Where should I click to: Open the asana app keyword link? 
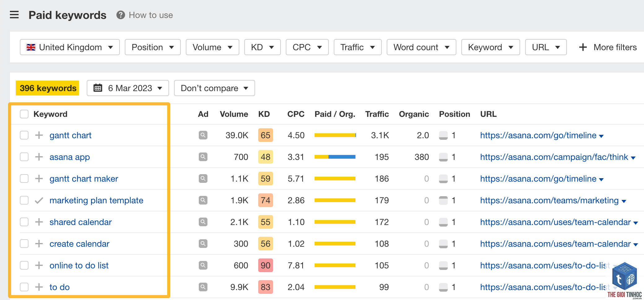tap(70, 157)
